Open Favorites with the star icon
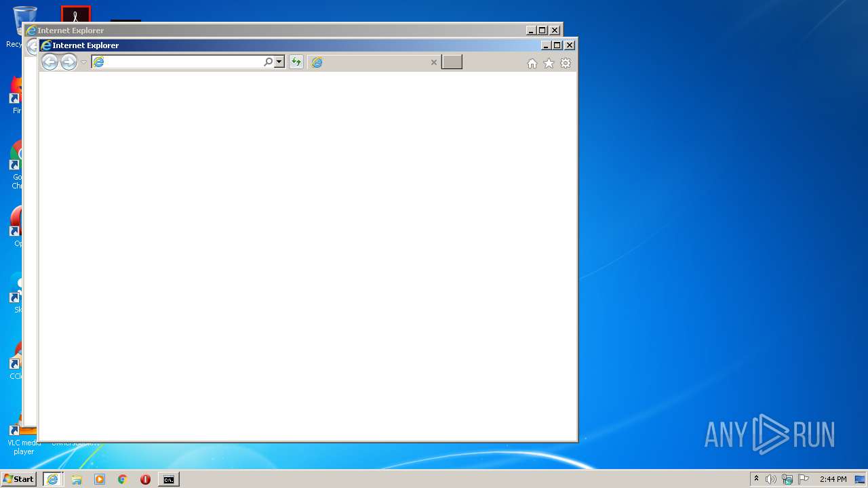Image resolution: width=868 pixels, height=488 pixels. click(549, 63)
